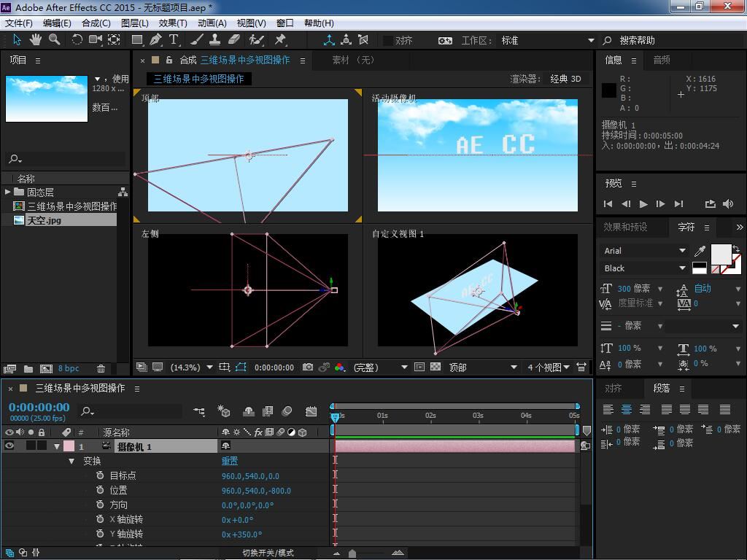Click the eyedropper in Character panel
This screenshot has height=560, width=747.
pyautogui.click(x=700, y=251)
